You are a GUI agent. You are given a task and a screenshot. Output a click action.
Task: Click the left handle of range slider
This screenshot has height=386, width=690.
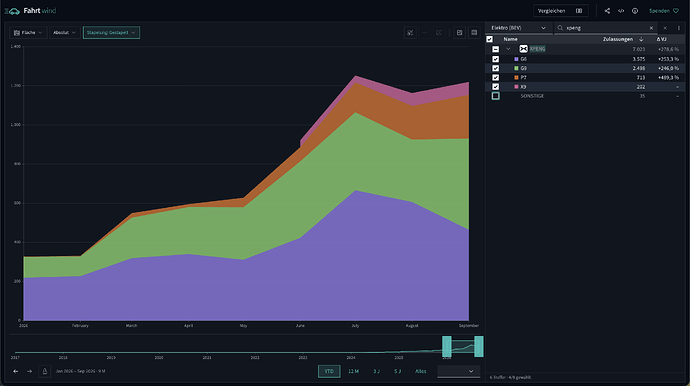click(447, 346)
